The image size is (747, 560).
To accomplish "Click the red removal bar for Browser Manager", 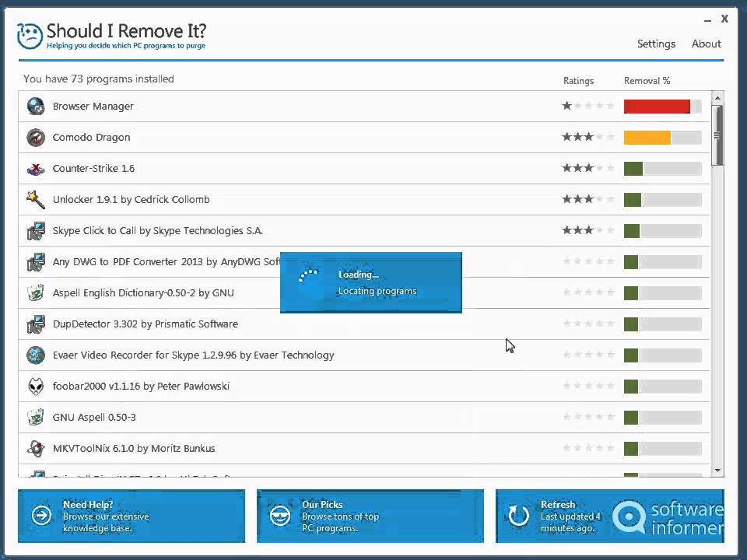I will pos(657,107).
